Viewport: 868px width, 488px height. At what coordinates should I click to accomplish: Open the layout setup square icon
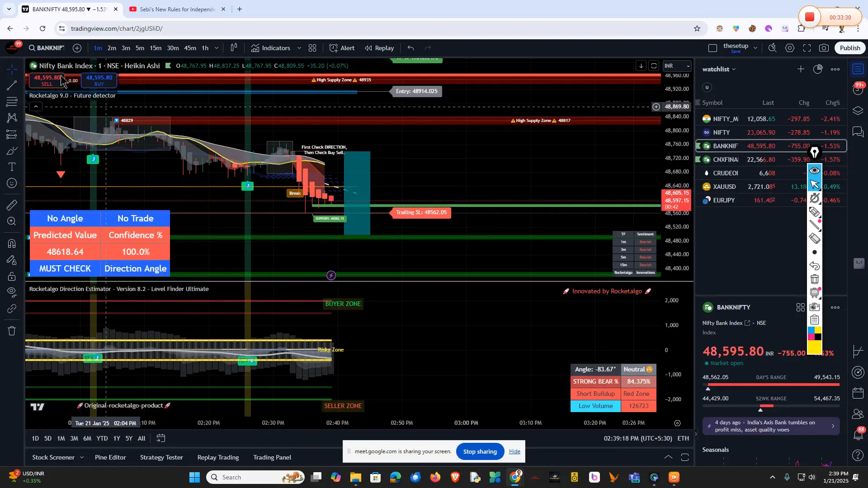(713, 48)
